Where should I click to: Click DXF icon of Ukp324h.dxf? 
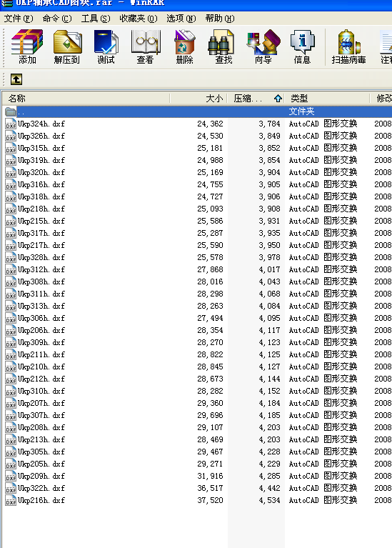click(x=11, y=124)
